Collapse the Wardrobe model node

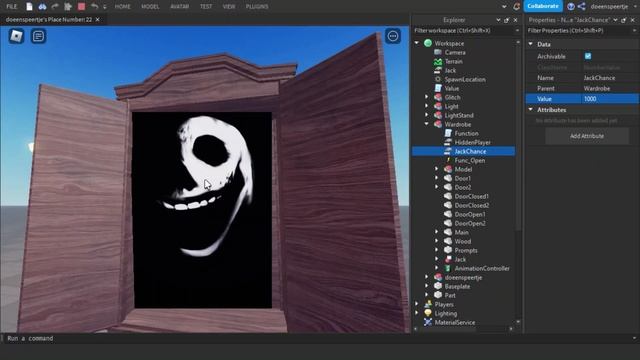427,124
